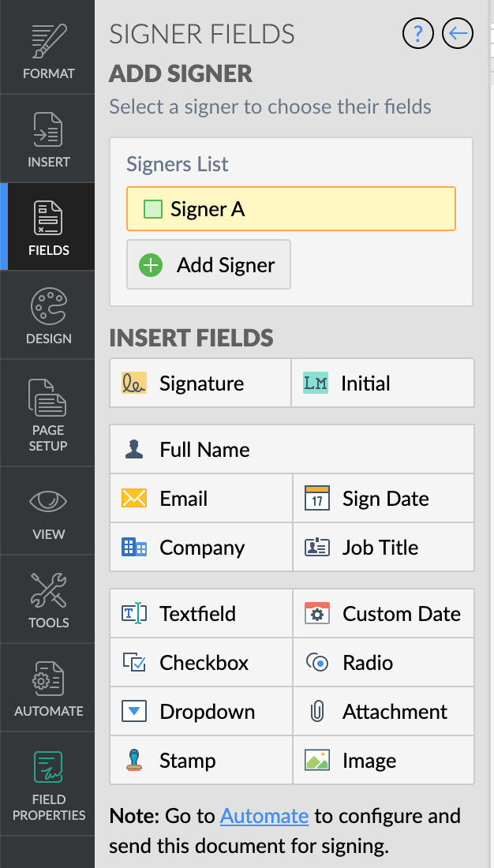Click the Add Signer button
Viewport: 494px width, 868px height.
(x=208, y=265)
